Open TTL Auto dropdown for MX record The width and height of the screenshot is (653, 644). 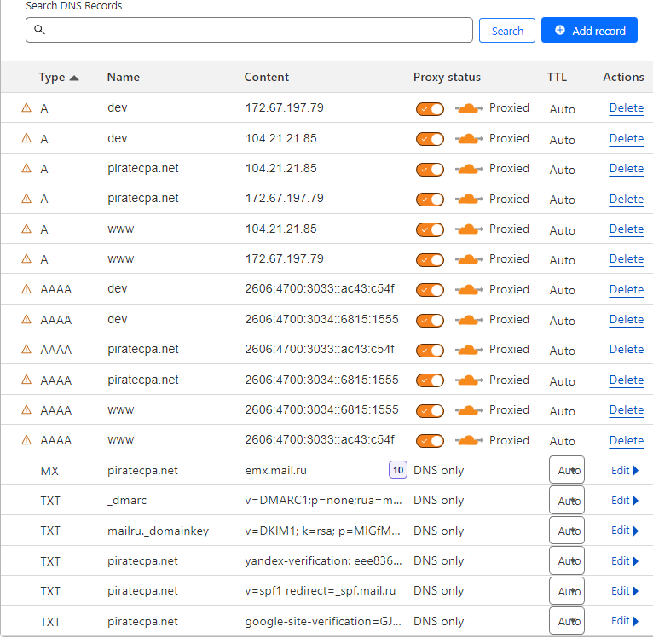point(567,470)
